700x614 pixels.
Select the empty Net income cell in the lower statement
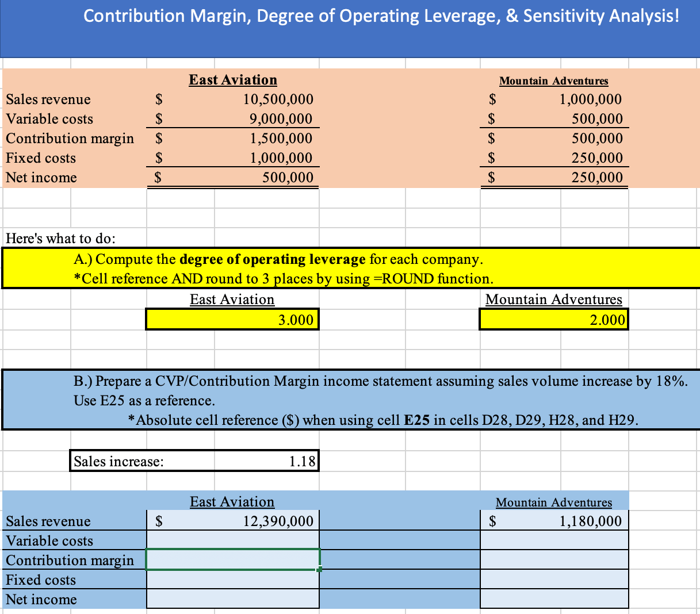point(232,598)
